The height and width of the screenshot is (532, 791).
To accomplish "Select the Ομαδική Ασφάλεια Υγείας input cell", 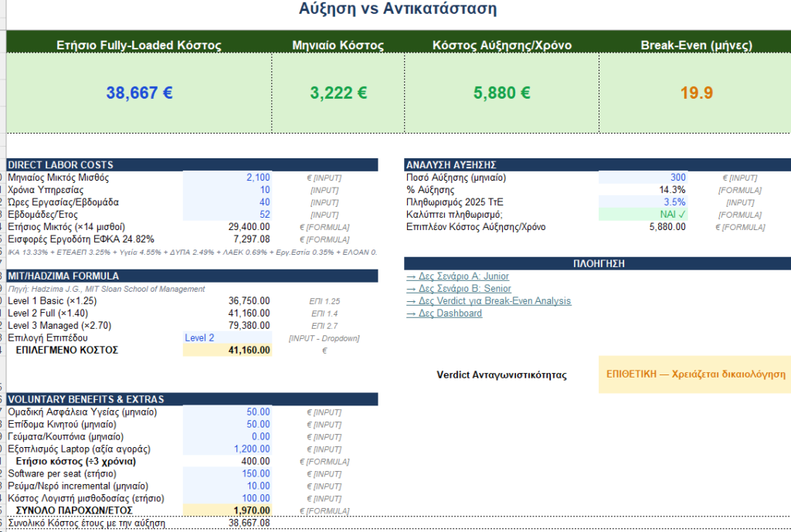I will [227, 412].
